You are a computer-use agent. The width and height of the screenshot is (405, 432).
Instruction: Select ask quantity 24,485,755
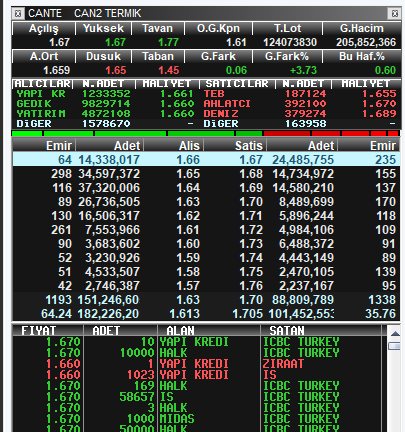303,160
